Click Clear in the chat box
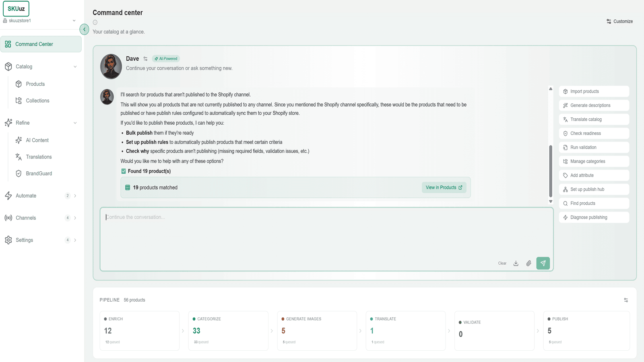 502,263
